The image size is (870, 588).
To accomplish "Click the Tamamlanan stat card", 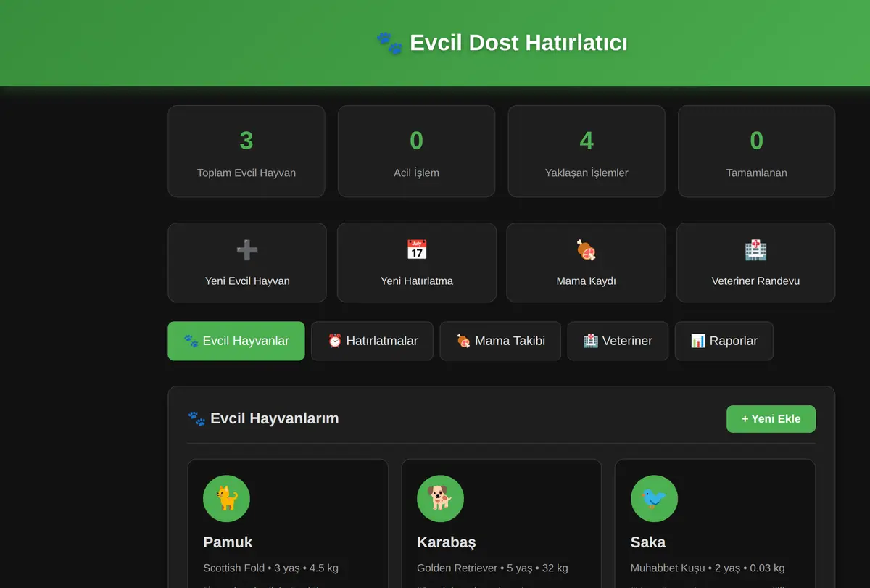I will [756, 152].
